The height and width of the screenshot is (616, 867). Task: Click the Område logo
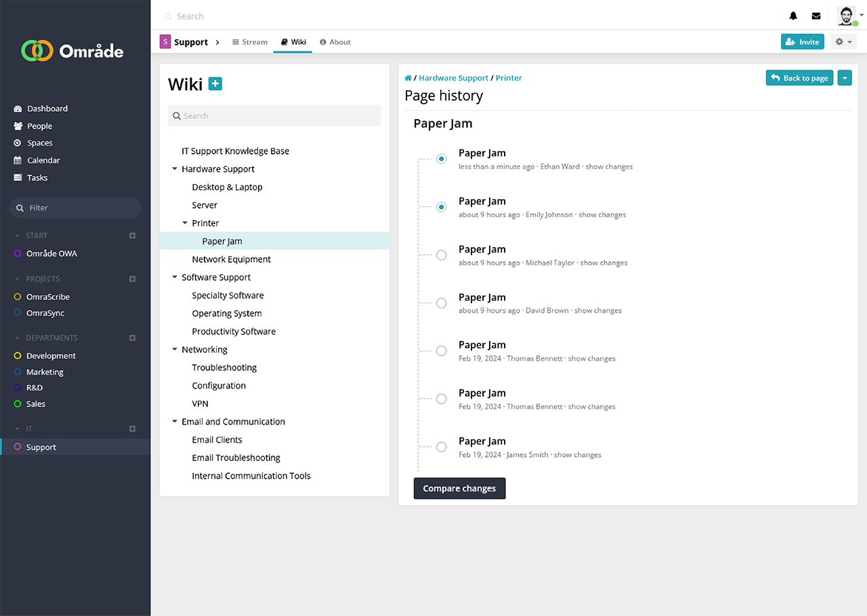tap(72, 51)
